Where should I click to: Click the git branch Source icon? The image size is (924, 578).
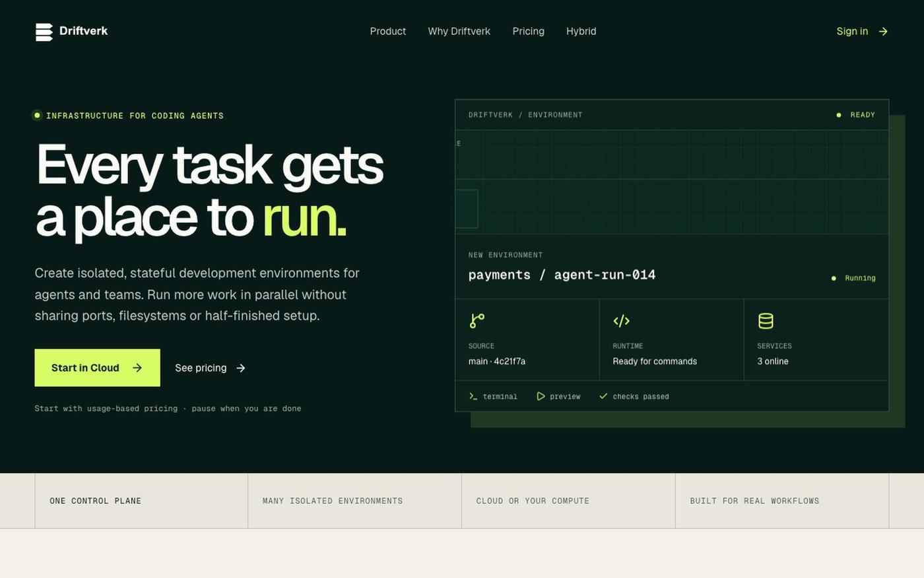click(x=477, y=321)
